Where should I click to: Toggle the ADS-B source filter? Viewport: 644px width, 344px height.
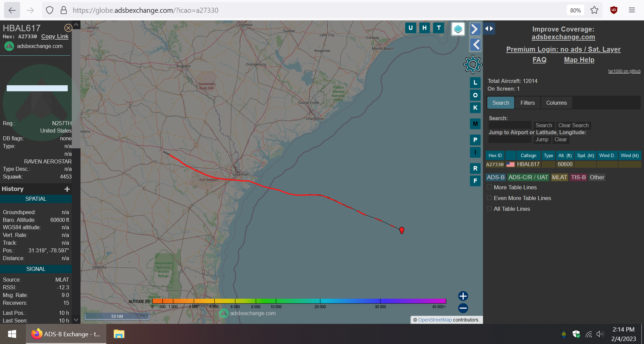496,177
